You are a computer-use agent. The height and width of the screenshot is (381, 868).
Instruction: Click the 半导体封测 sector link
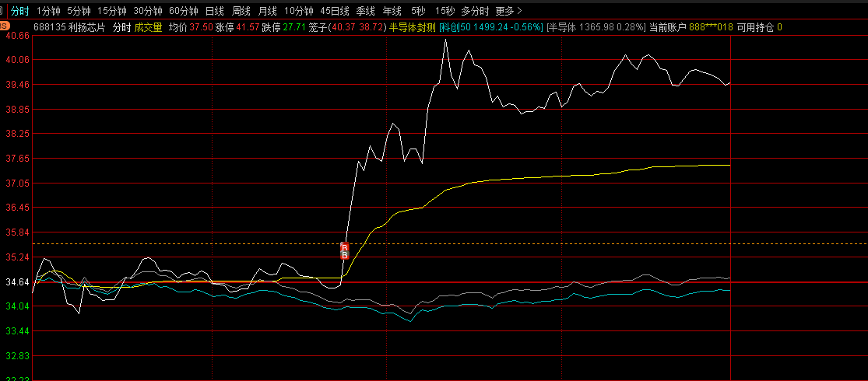(x=413, y=27)
